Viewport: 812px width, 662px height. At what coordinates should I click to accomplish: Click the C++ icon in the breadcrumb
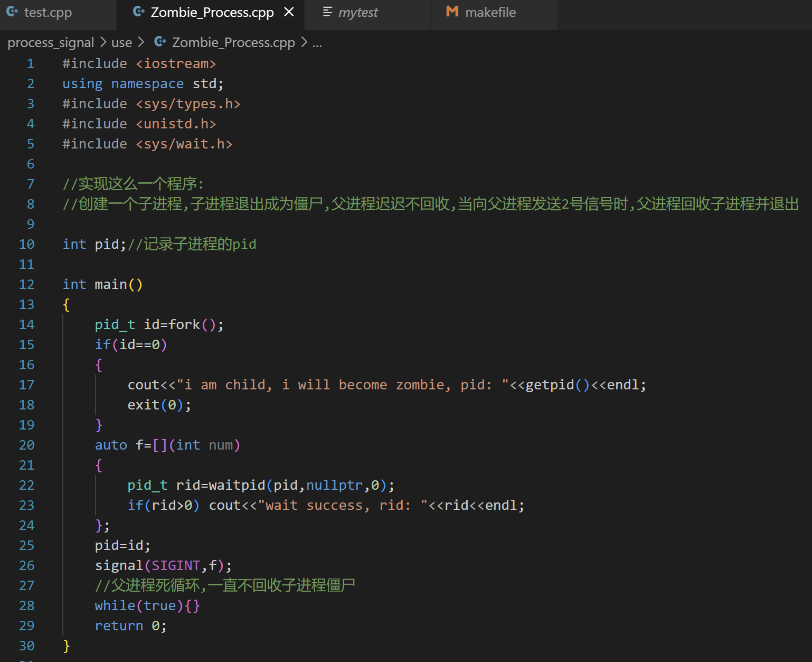click(x=160, y=42)
